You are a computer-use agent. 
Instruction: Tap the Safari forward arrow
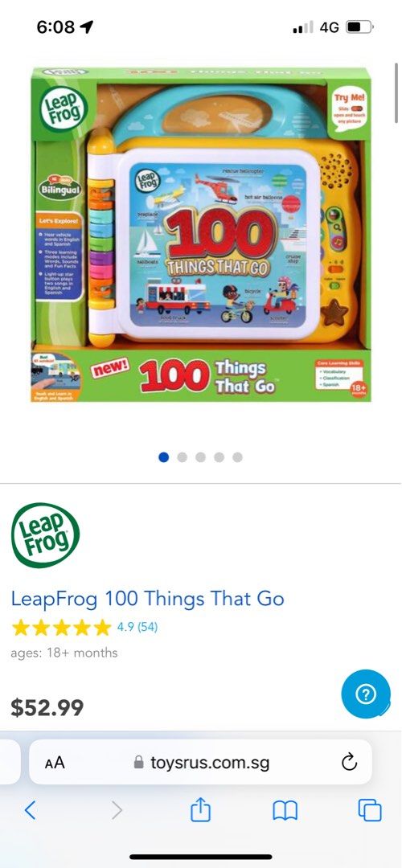[x=117, y=810]
